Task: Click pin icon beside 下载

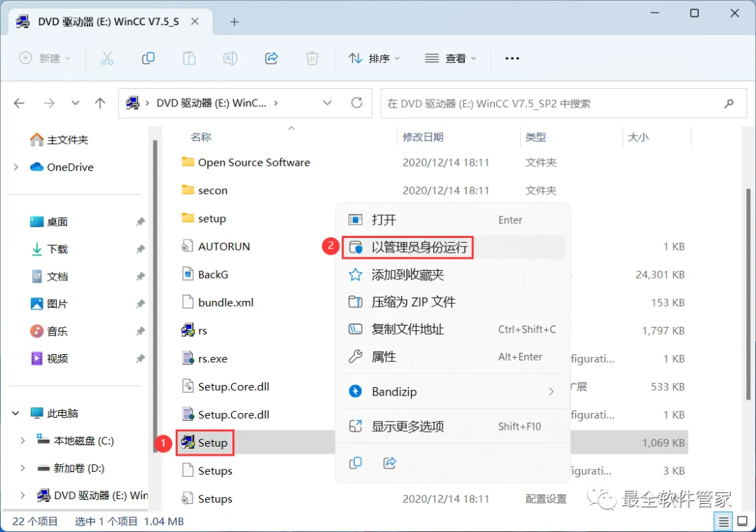Action: 140,249
